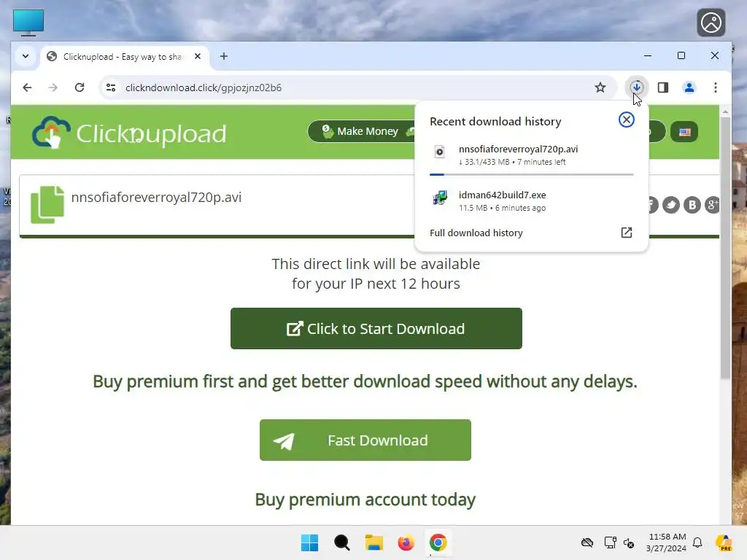The width and height of the screenshot is (747, 560).
Task: Open Firefox from the taskbar
Action: [406, 542]
